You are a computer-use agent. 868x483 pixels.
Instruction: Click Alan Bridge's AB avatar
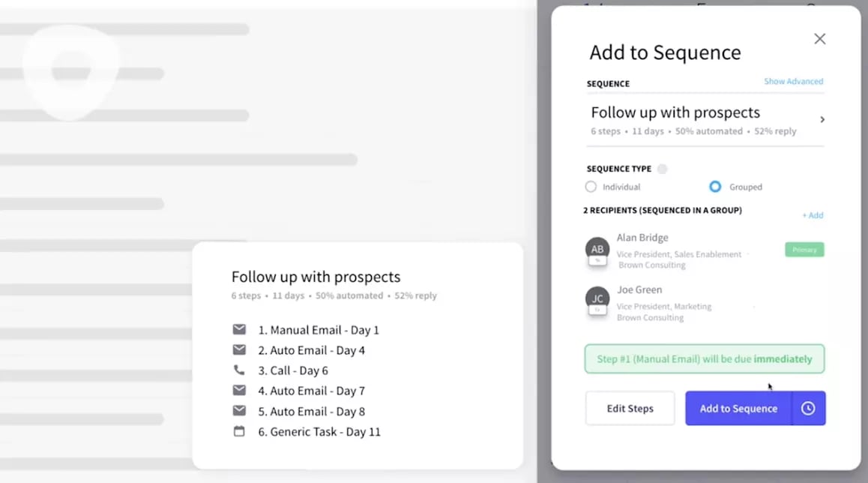click(x=597, y=250)
